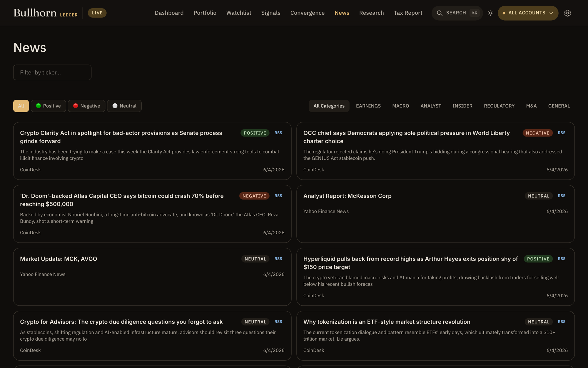The image size is (588, 368).
Task: Click RSS tag on Market Update card
Action: point(278,259)
